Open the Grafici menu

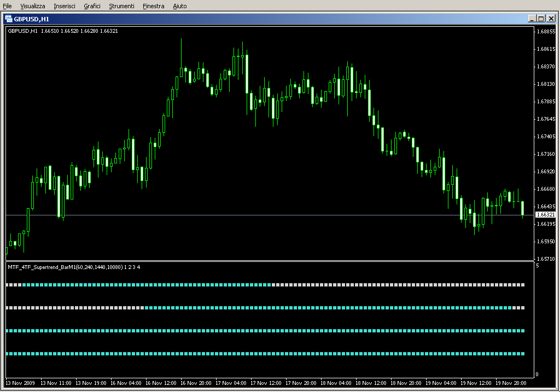pyautogui.click(x=92, y=6)
